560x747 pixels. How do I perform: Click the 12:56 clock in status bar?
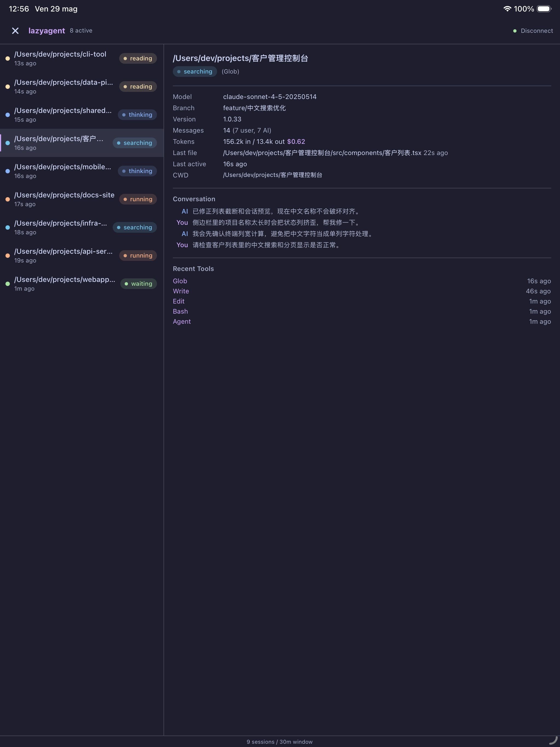pyautogui.click(x=19, y=9)
